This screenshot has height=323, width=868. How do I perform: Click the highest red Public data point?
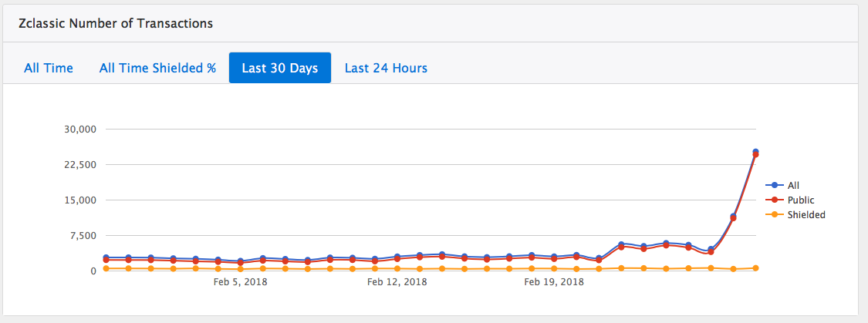point(755,155)
